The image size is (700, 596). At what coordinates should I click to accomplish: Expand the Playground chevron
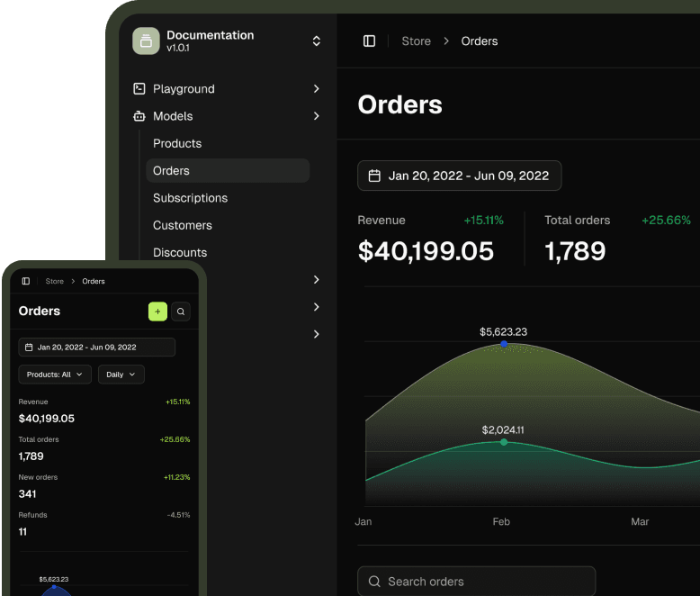point(316,89)
